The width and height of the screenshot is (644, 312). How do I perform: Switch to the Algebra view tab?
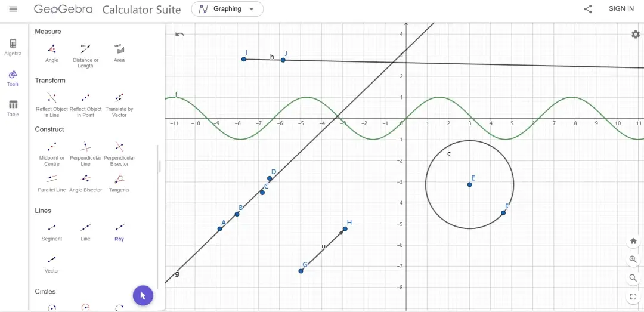click(13, 48)
